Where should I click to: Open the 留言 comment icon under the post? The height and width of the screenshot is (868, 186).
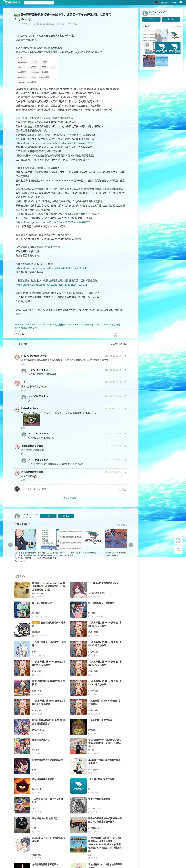pos(115,334)
